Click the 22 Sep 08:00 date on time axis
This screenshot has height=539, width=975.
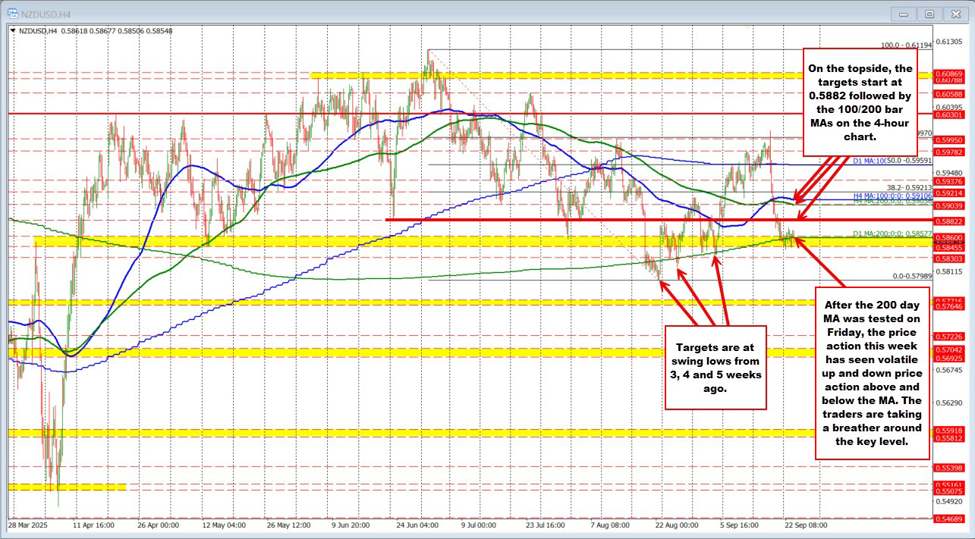pyautogui.click(x=805, y=523)
